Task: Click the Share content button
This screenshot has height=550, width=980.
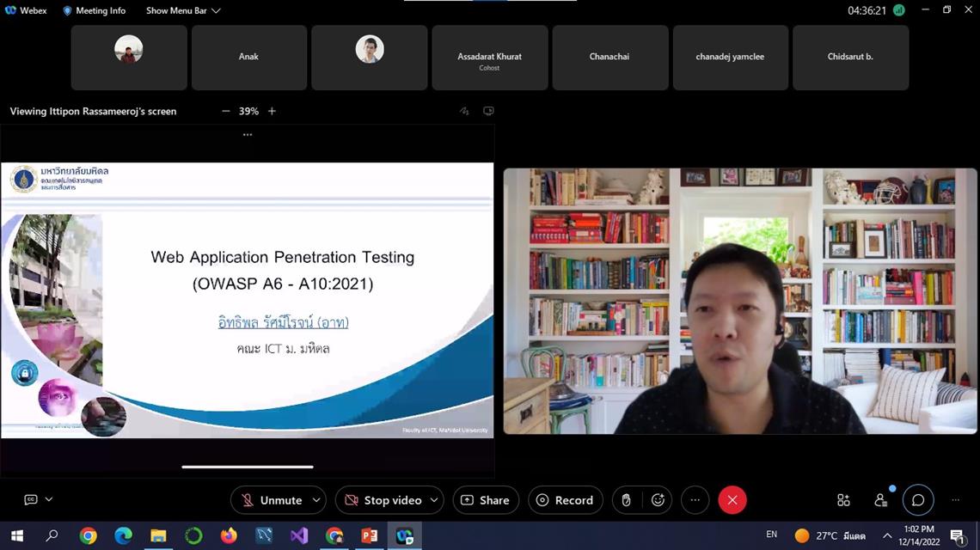Action: click(486, 500)
